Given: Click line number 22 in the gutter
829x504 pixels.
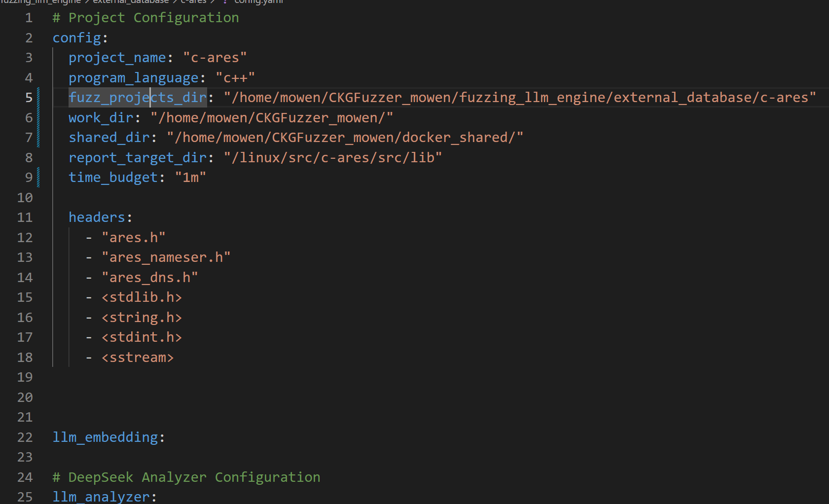Looking at the screenshot, I should [25, 437].
